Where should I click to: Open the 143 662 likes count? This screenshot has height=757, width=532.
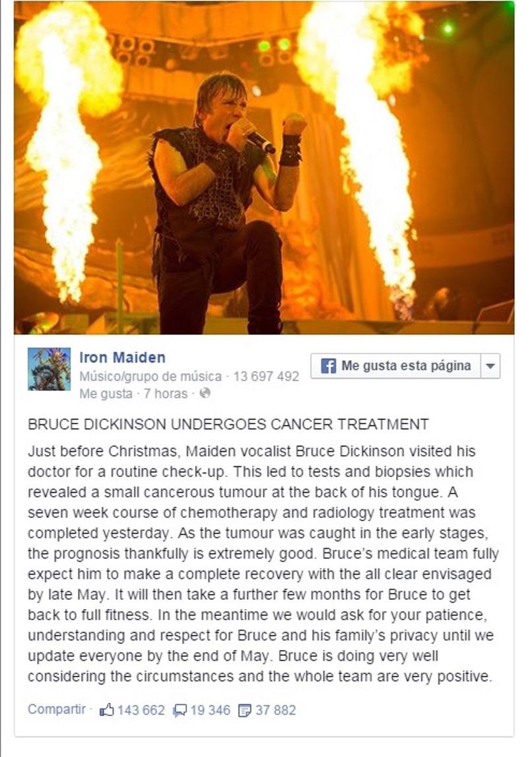pos(141,710)
